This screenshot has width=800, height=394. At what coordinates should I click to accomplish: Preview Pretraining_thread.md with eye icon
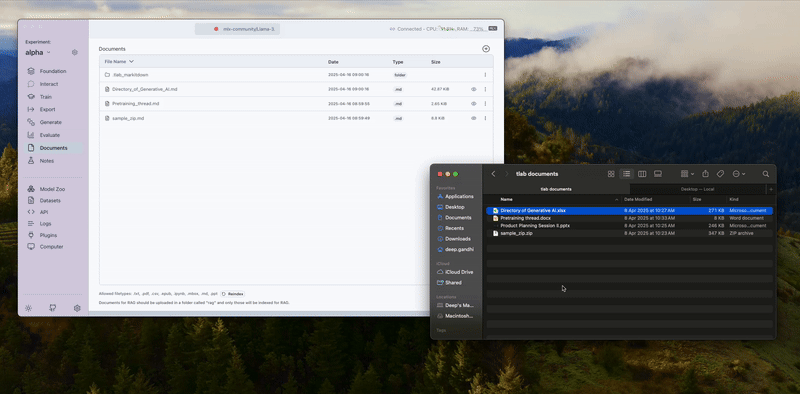(473, 104)
